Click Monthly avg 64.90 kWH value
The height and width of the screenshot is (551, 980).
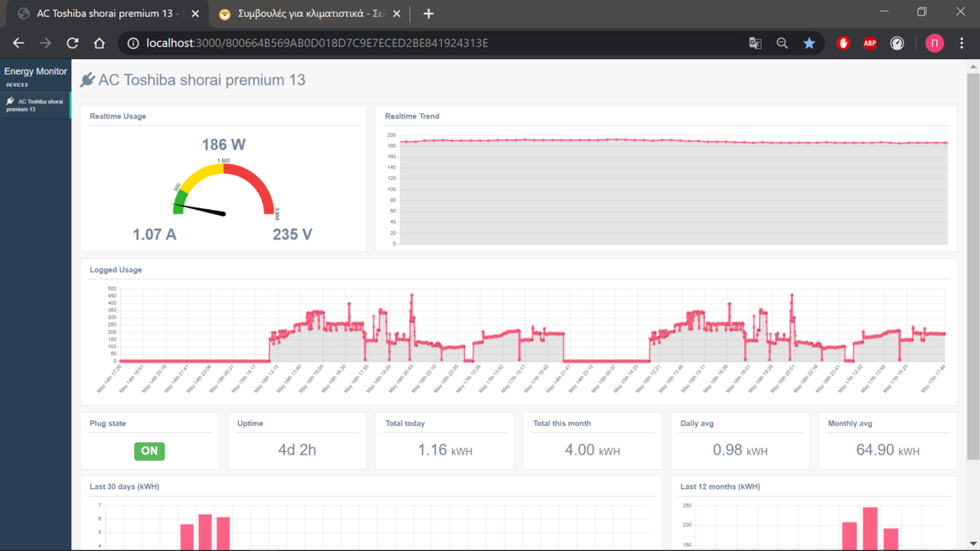[887, 450]
